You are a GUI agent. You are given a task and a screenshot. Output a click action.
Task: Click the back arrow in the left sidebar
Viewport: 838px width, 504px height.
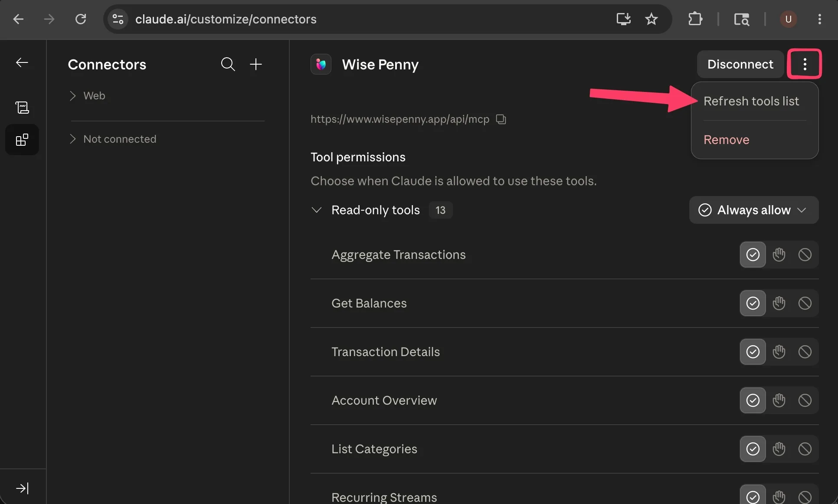click(22, 62)
